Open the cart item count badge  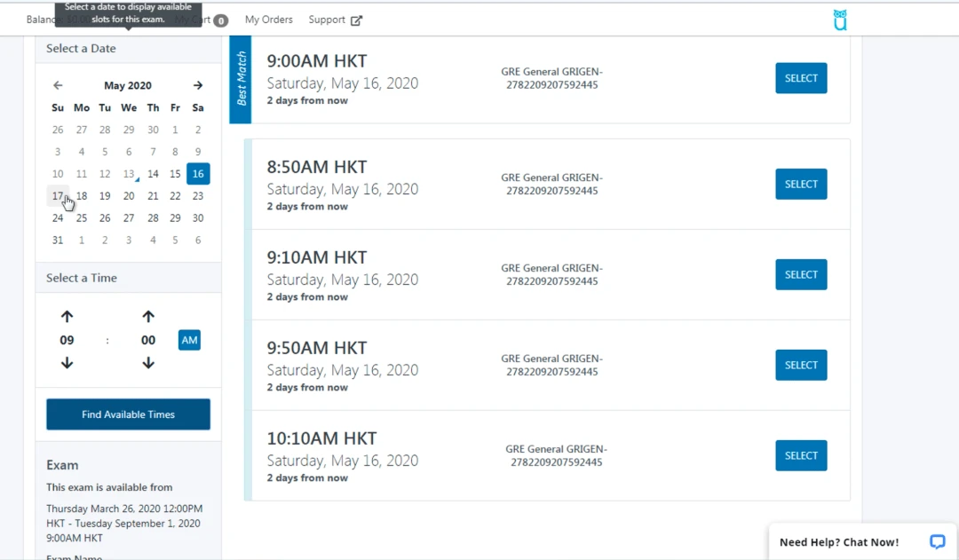pos(221,20)
